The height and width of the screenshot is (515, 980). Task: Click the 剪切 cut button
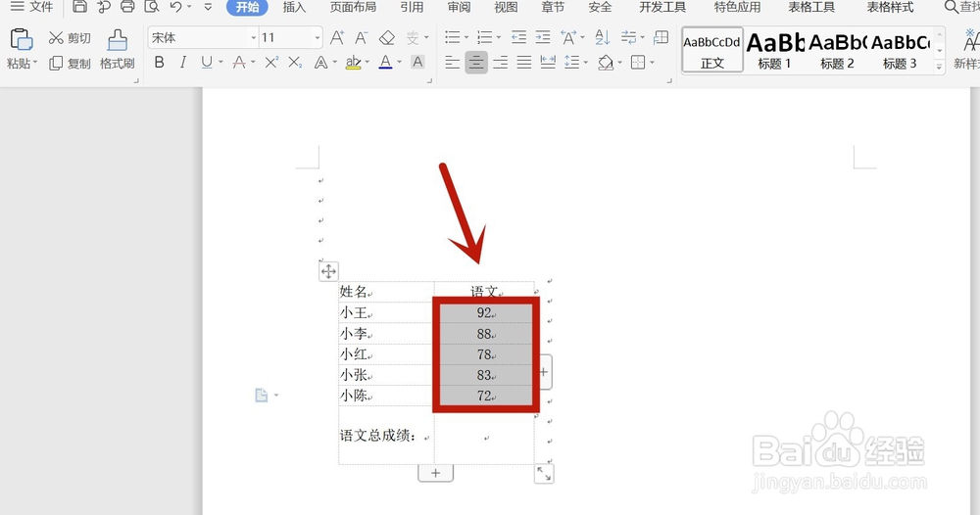[70, 38]
